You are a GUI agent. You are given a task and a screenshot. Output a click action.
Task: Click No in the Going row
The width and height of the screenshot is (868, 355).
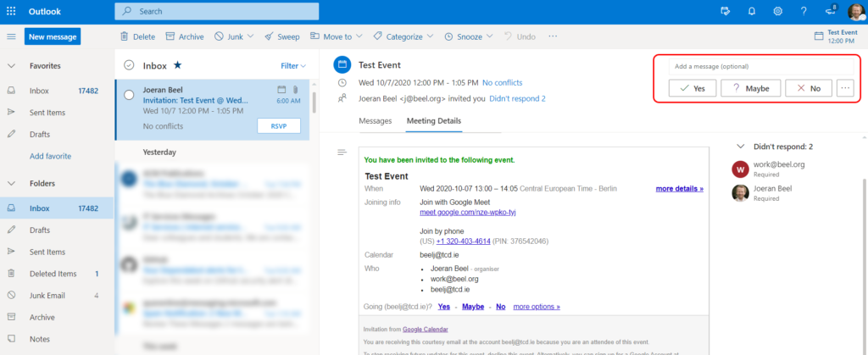click(x=500, y=307)
